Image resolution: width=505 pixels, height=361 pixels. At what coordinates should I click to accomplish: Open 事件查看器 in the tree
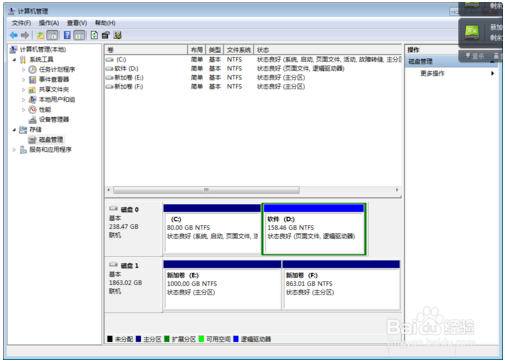pyautogui.click(x=49, y=79)
